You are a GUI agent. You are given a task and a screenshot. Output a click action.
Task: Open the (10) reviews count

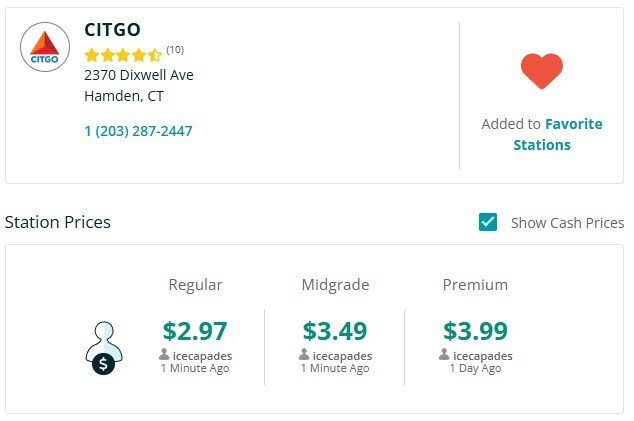tap(175, 50)
